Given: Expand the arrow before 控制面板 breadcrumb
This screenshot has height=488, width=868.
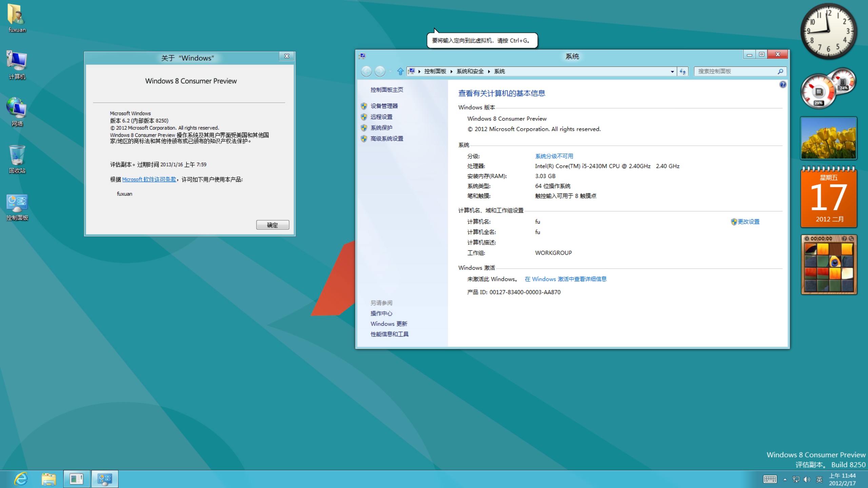Looking at the screenshot, I should (419, 72).
